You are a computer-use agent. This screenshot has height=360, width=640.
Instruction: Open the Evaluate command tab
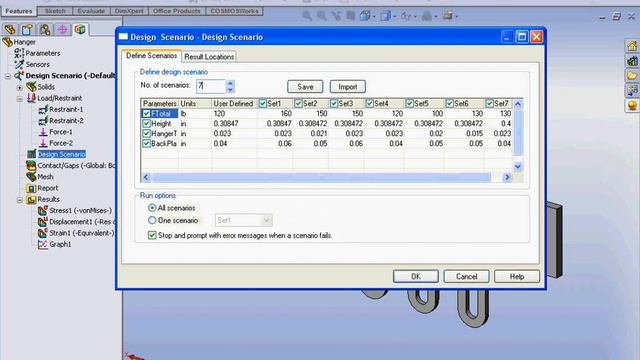[x=91, y=11]
